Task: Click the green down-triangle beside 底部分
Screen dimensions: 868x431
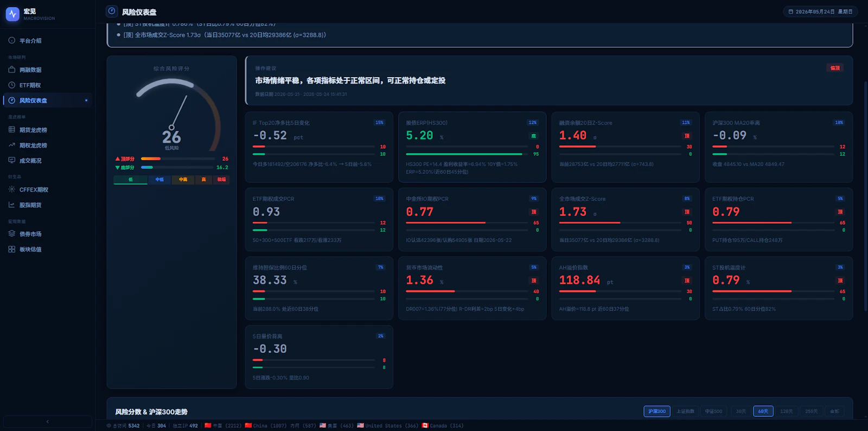Action: point(117,167)
